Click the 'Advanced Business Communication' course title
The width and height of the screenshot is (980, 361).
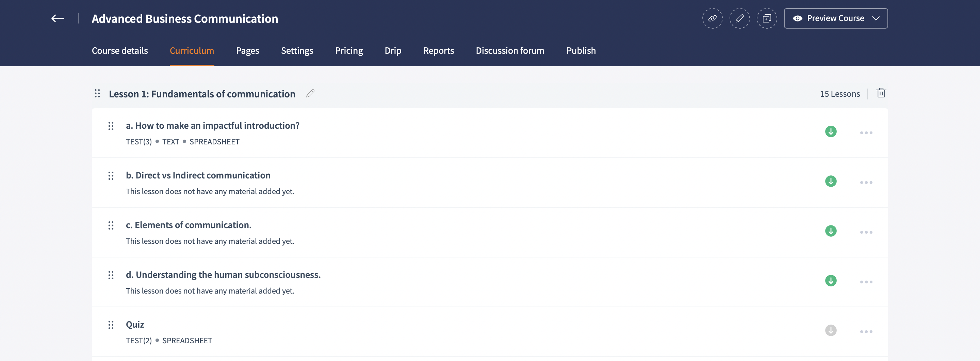[185, 19]
